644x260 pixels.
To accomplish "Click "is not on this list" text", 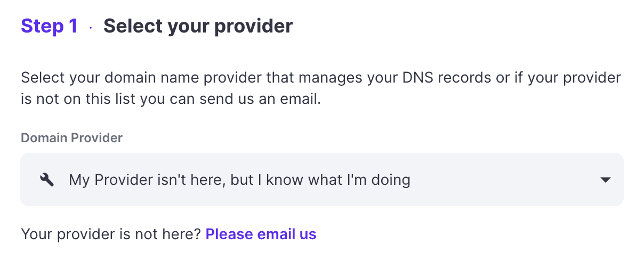I will (78, 99).
